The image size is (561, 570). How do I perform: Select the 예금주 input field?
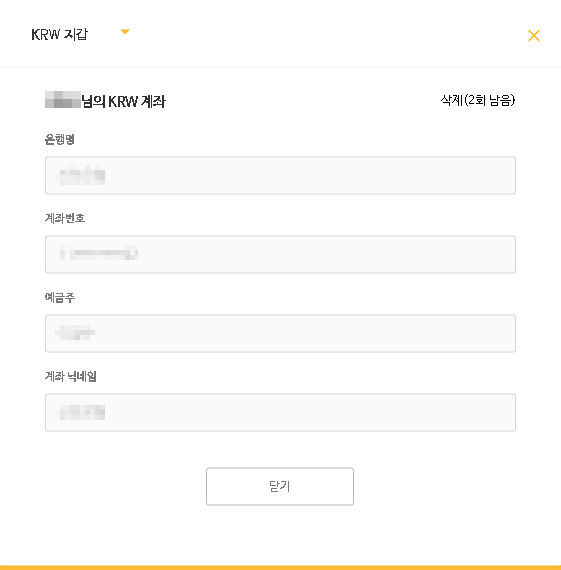[x=280, y=333]
